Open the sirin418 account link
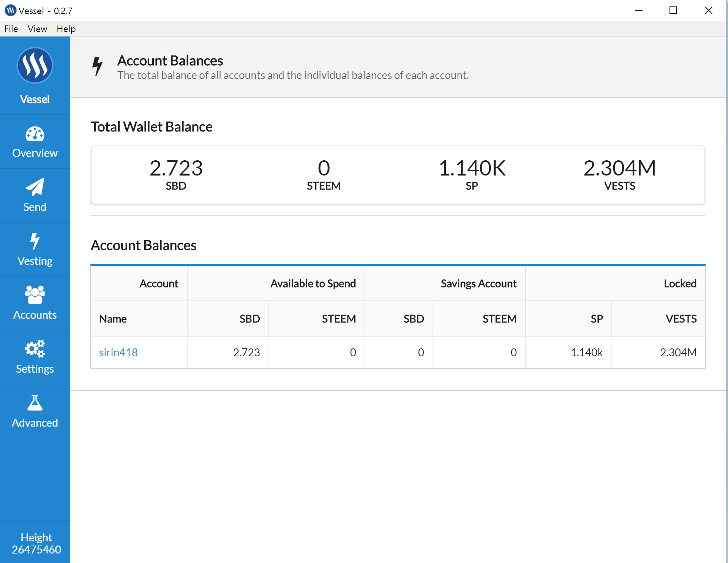The image size is (728, 563). click(x=118, y=353)
